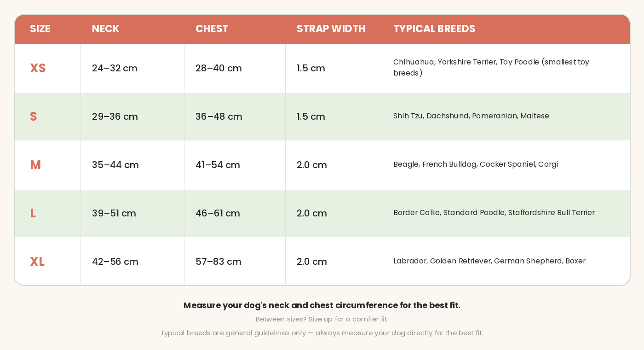The height and width of the screenshot is (350, 644).
Task: Select the CHEST column header
Action: [212, 29]
